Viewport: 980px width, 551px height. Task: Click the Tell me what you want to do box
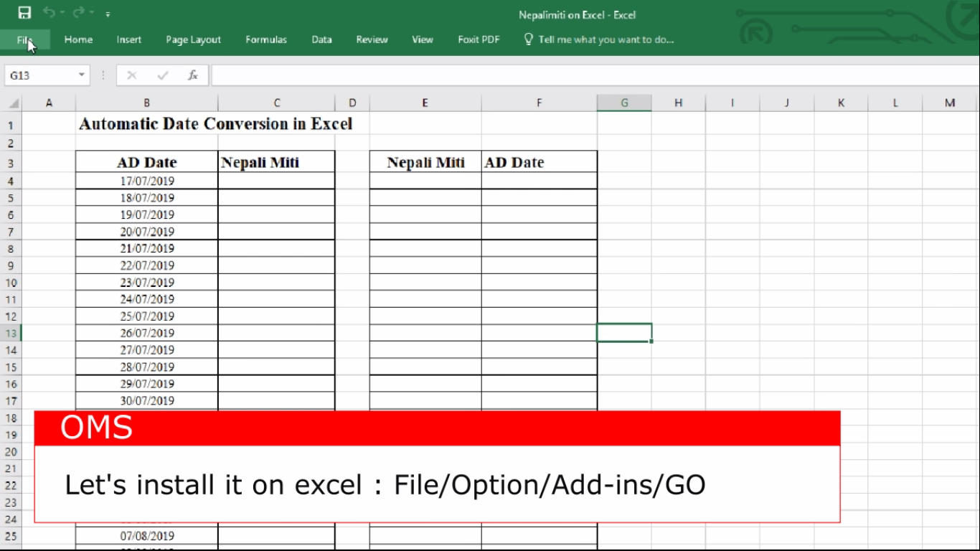point(606,40)
